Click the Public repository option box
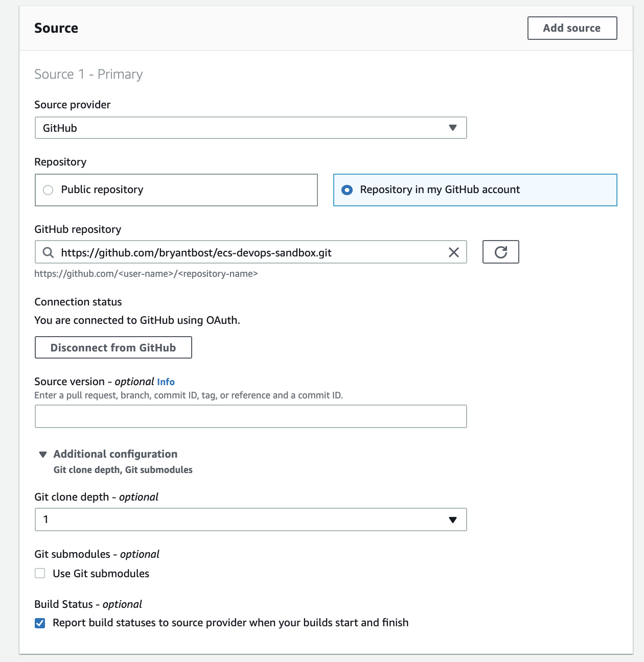Viewport: 644px width, 662px height. tap(176, 190)
